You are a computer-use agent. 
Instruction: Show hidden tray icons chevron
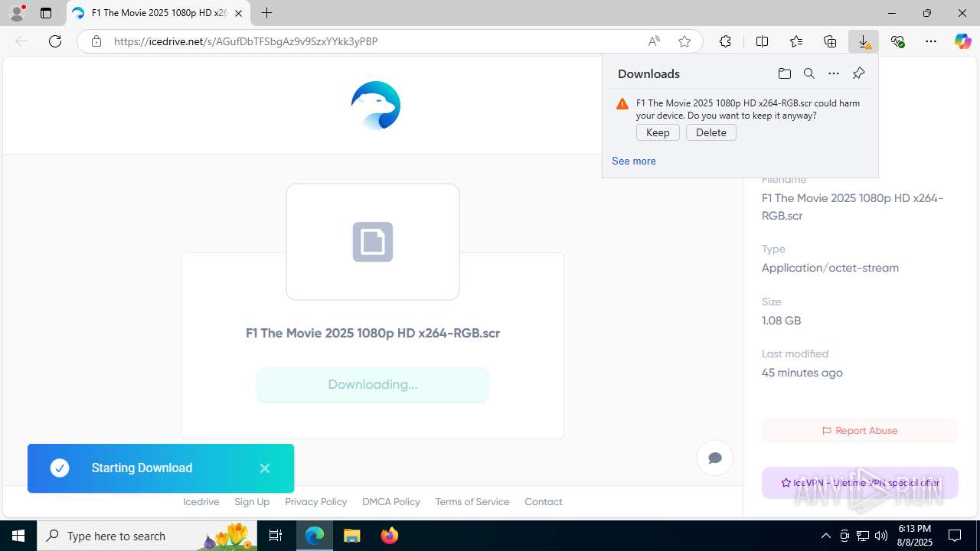(x=826, y=536)
